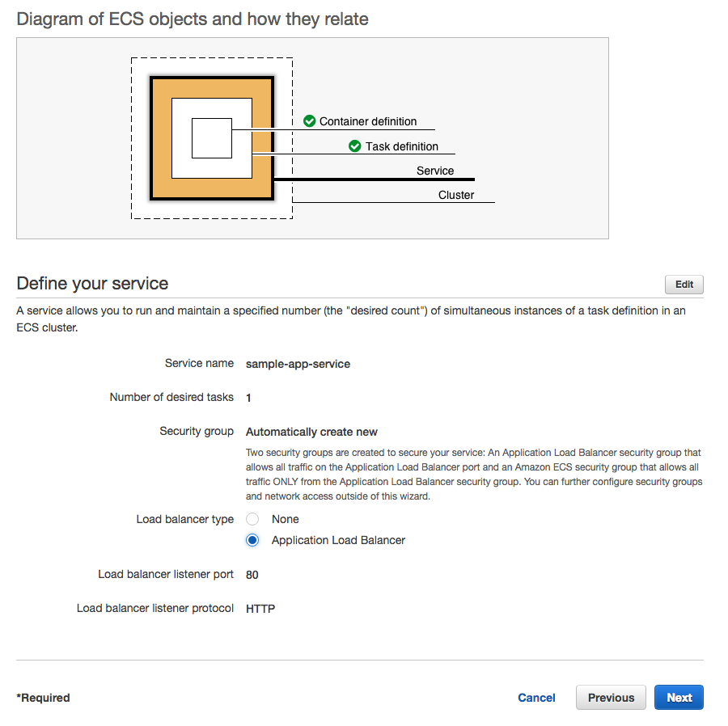Viewport: 728px width, 726px height.
Task: Click the Task definition label in diagram
Action: point(402,146)
